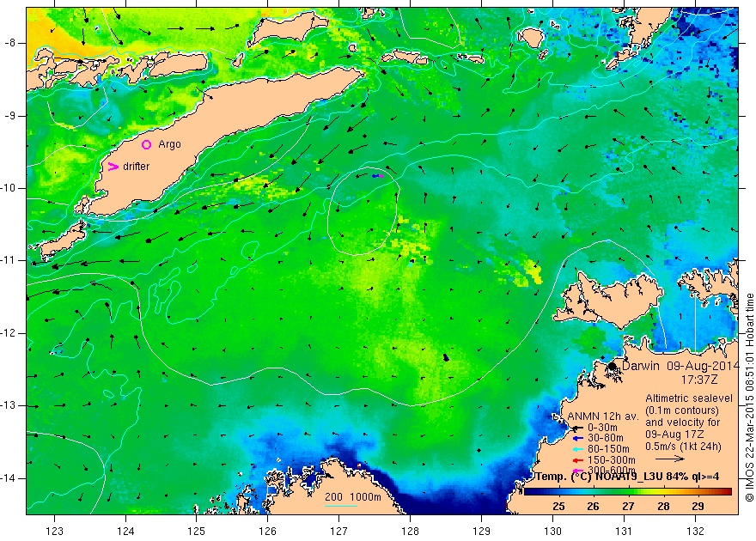The width and height of the screenshot is (756, 541).
Task: Click the colour bar value '28'
Action: click(663, 507)
